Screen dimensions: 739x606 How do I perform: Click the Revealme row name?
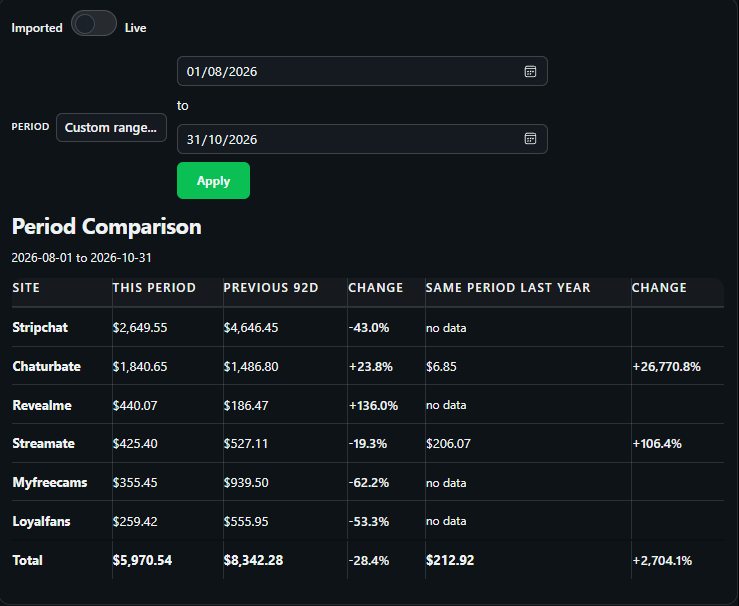[x=42, y=405]
